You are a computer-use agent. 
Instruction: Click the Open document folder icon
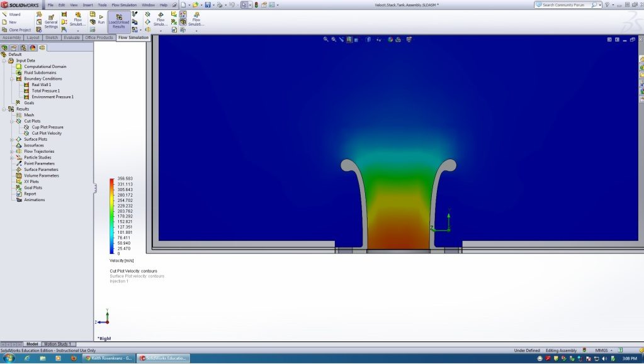click(196, 5)
